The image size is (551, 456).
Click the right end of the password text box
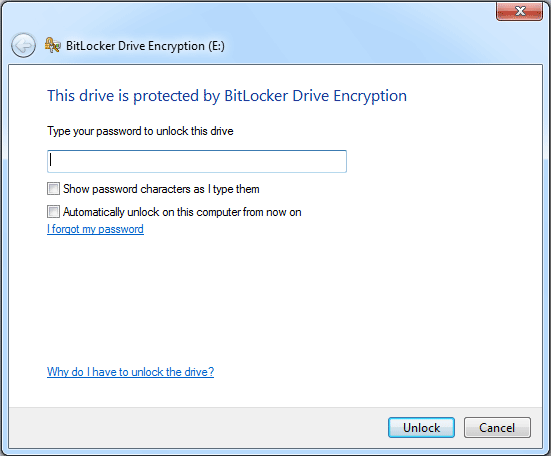pos(337,161)
